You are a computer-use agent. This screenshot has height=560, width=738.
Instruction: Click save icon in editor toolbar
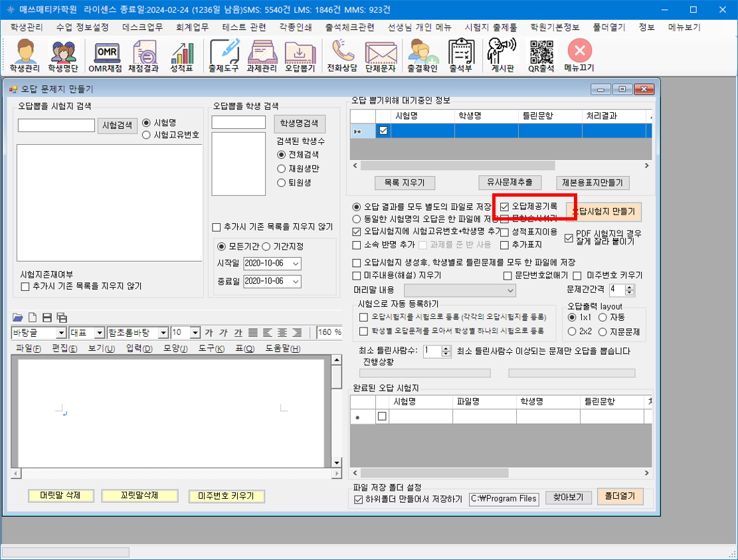pyautogui.click(x=46, y=317)
